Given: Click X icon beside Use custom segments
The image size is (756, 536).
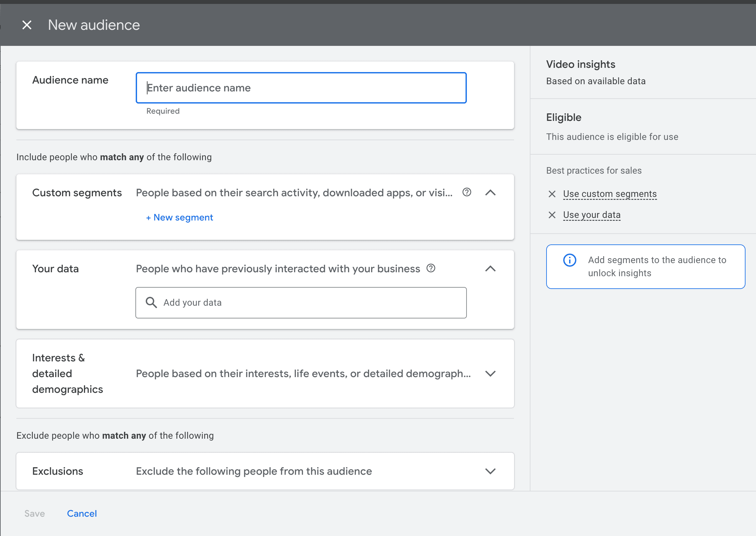Looking at the screenshot, I should pyautogui.click(x=552, y=194).
